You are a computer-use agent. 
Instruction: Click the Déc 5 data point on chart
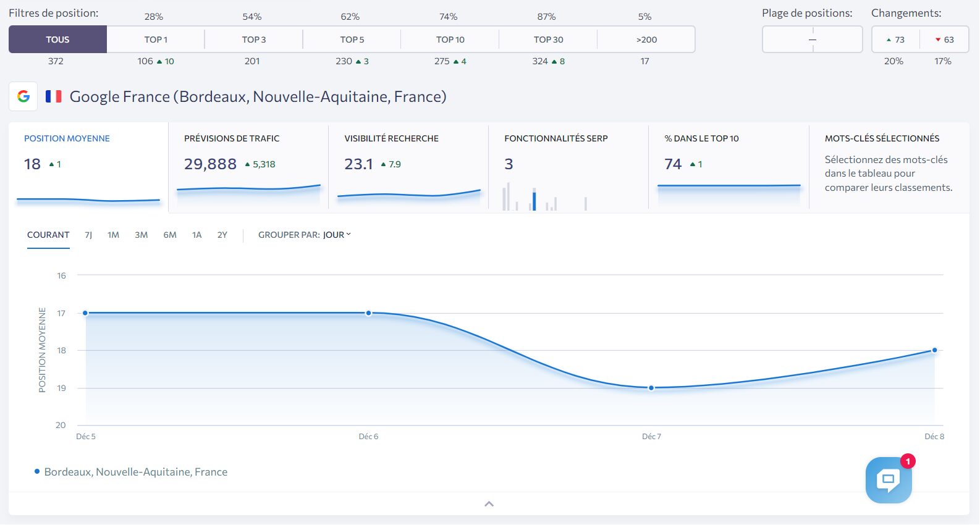85,313
